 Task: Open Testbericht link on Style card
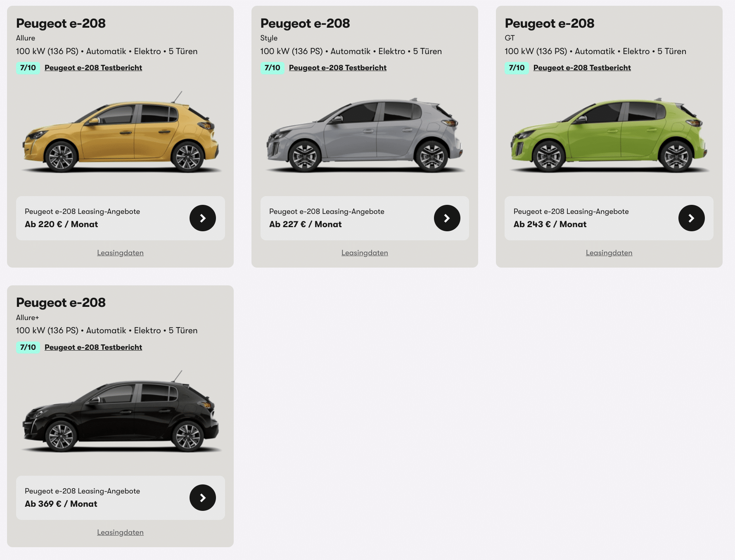pyautogui.click(x=338, y=68)
